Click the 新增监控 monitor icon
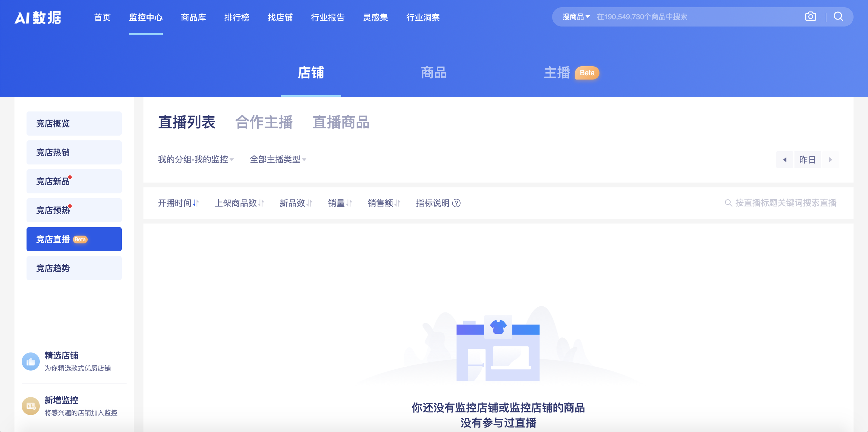The image size is (868, 432). [30, 406]
